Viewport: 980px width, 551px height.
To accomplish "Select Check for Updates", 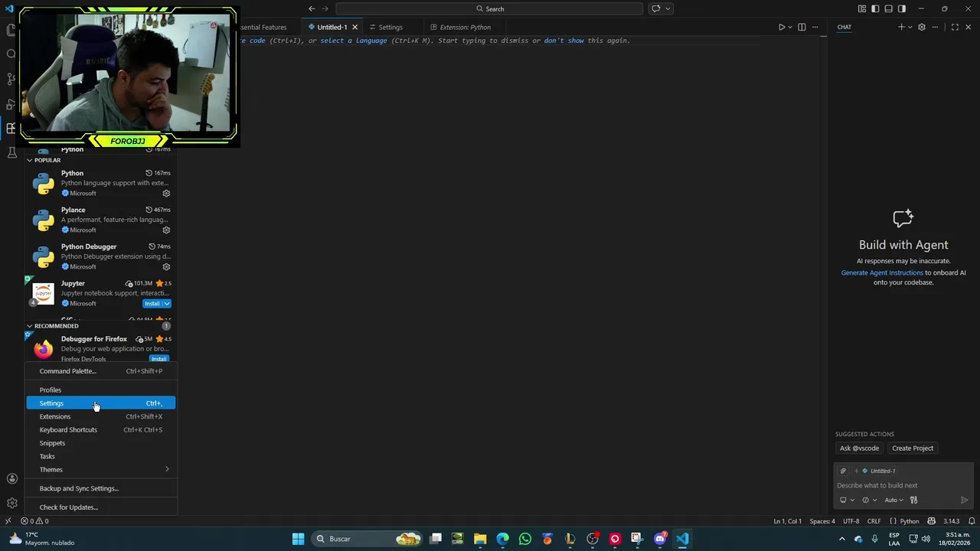I will point(101,507).
